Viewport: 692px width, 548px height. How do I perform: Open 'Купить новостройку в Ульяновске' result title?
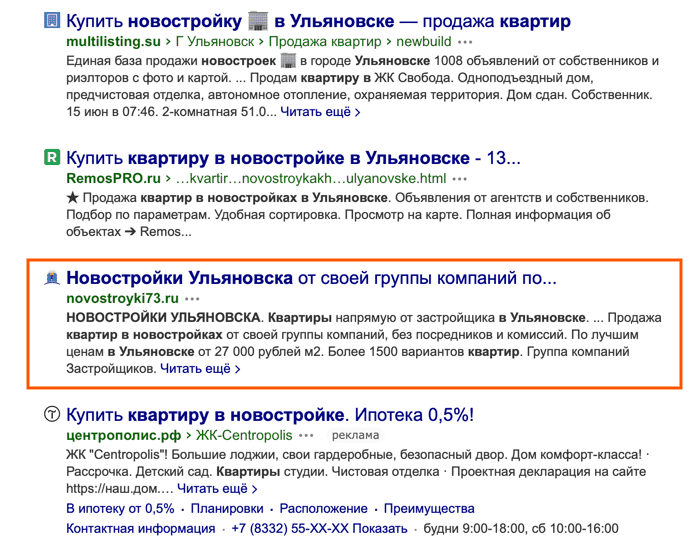tap(318, 21)
